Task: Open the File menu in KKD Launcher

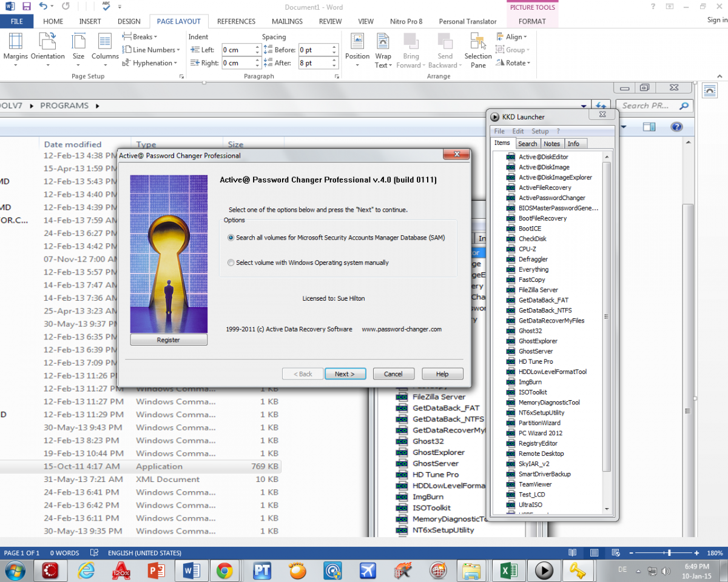Action: (499, 131)
